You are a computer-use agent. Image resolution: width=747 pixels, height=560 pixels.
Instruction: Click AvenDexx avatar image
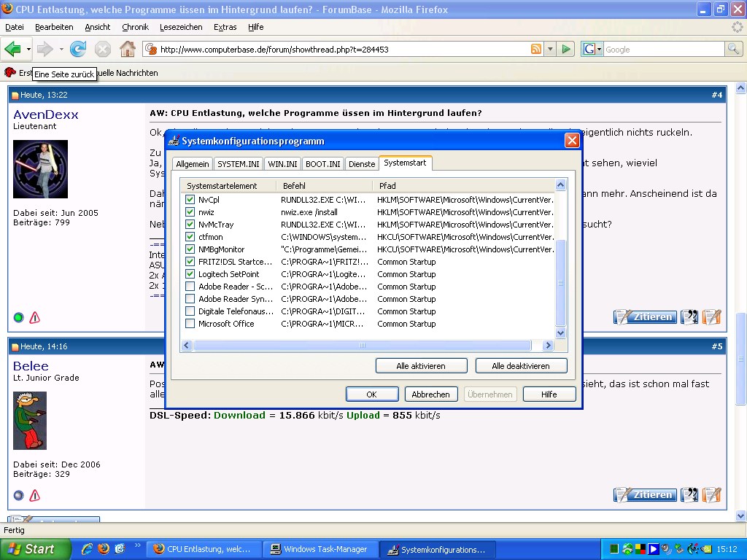point(41,169)
